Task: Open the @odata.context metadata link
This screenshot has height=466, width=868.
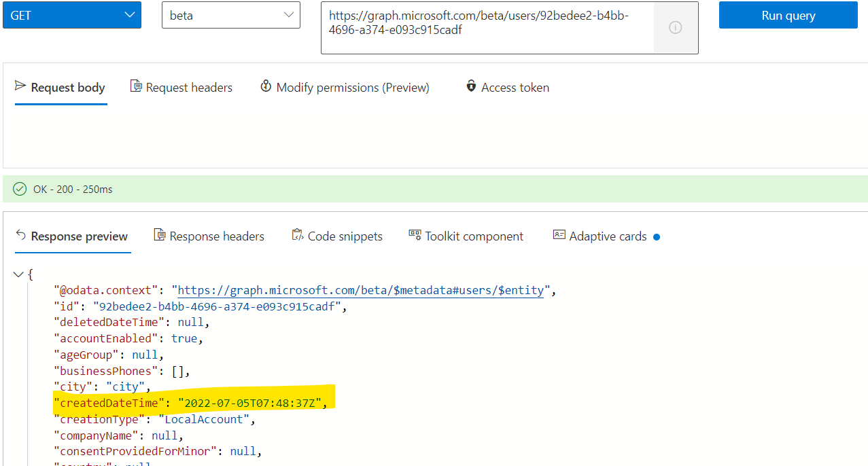Action: [360, 290]
